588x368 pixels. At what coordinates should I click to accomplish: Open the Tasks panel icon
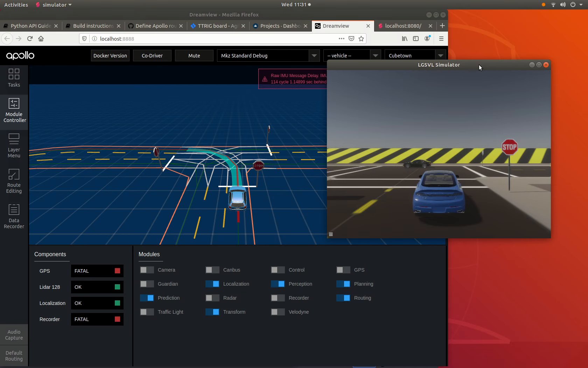[x=14, y=78]
